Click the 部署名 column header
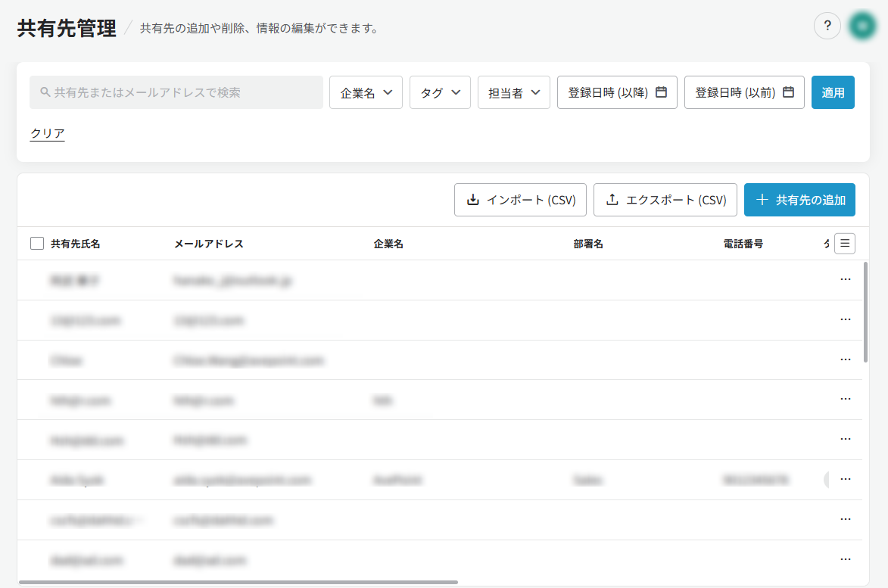The width and height of the screenshot is (888, 588). (x=588, y=244)
